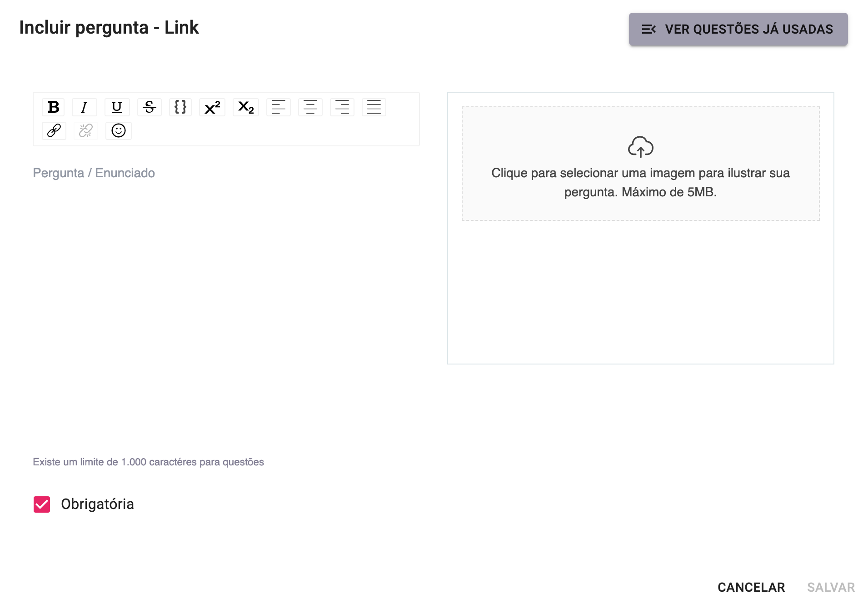This screenshot has height=609, width=868.
Task: Insert a hyperlink with link icon
Action: coord(54,131)
